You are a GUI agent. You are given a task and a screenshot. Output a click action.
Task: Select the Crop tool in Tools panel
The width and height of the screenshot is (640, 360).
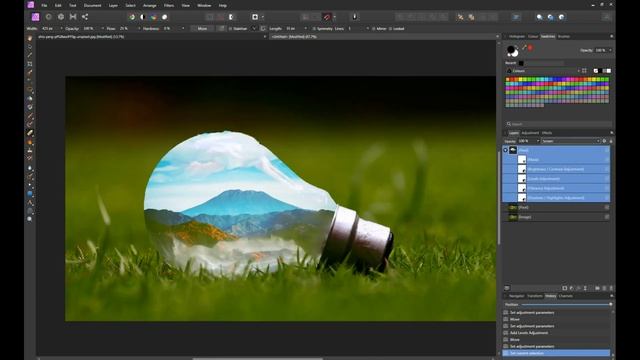tap(30, 64)
